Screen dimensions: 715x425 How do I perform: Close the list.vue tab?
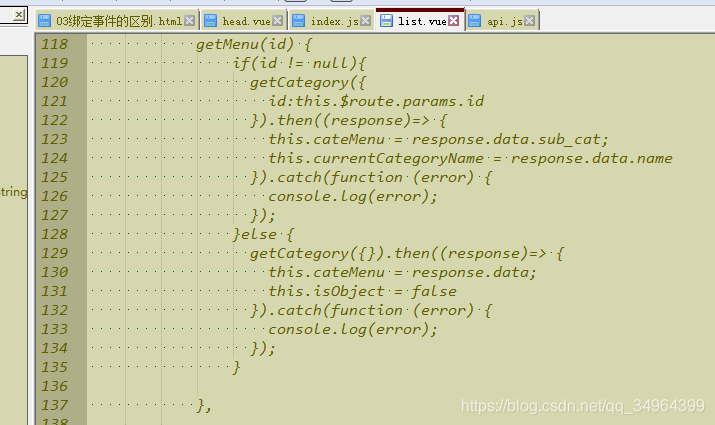(x=454, y=21)
